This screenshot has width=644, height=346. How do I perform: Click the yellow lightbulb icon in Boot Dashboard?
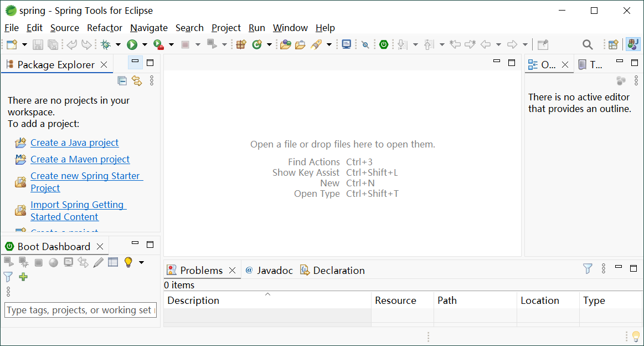coord(128,262)
